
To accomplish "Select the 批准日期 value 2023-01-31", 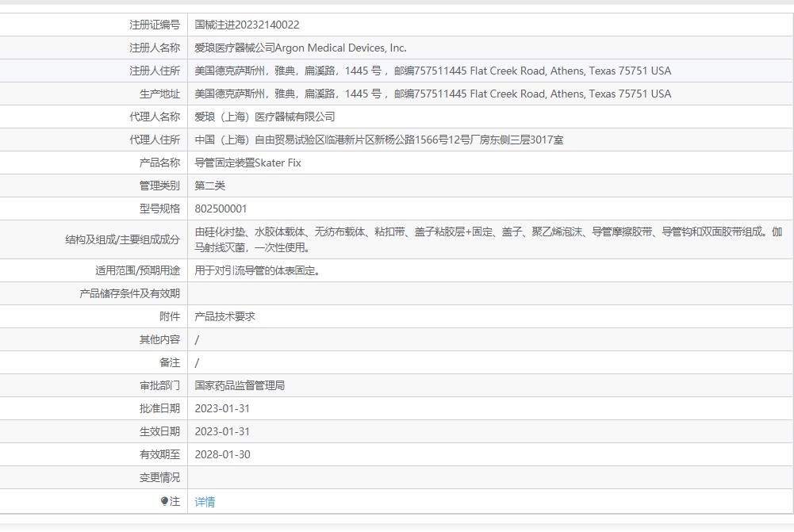I will pyautogui.click(x=222, y=408).
